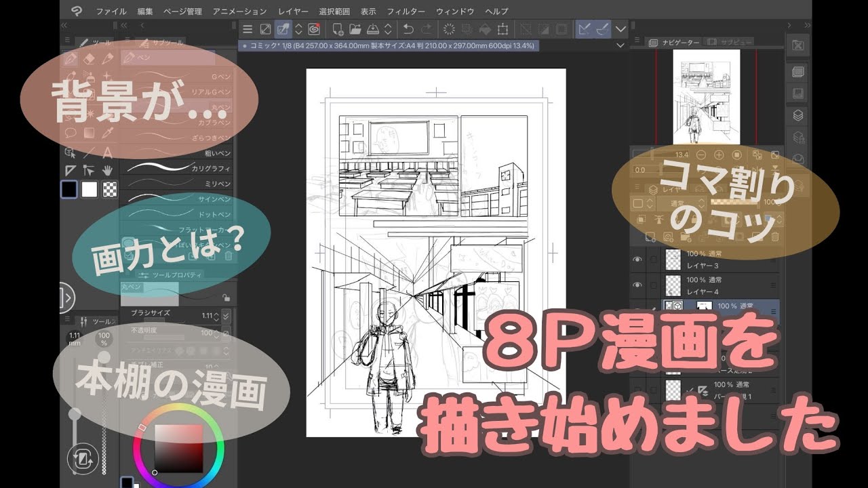The height and width of the screenshot is (488, 868).
Task: Expand the command bar overflow chevron
Action: click(620, 29)
